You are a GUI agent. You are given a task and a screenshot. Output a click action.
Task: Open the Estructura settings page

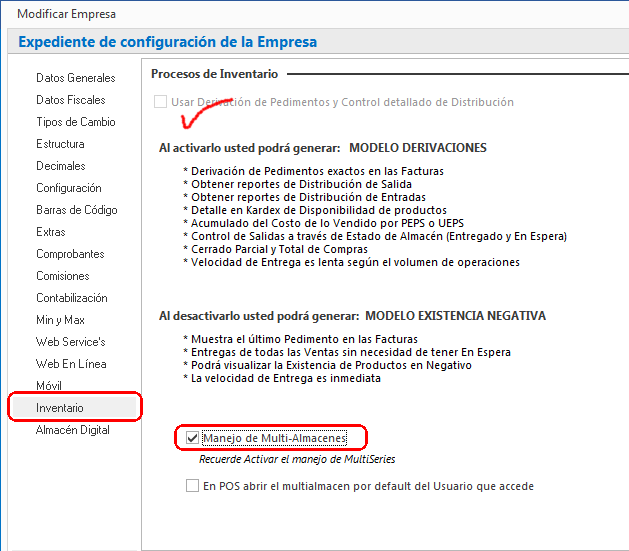click(60, 144)
